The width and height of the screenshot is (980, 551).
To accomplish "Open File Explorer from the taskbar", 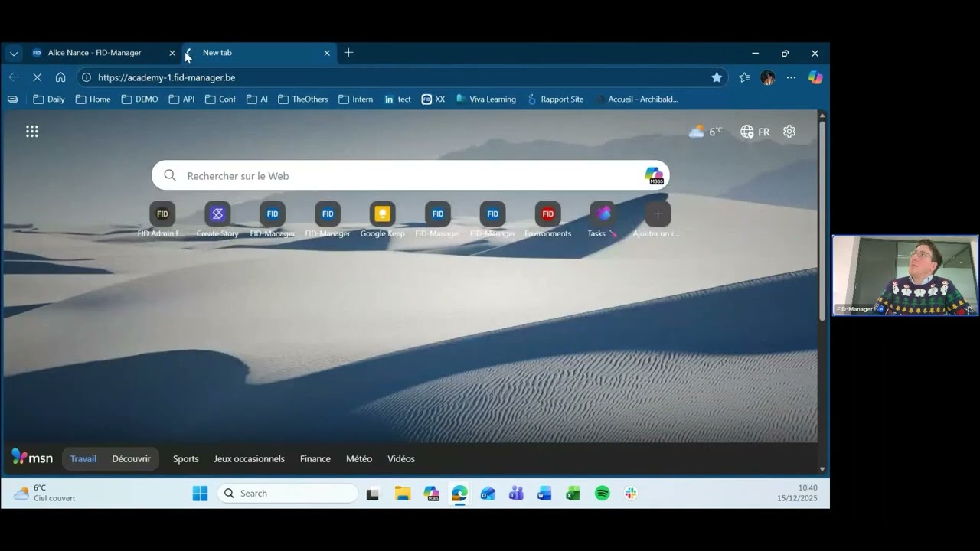I will (403, 494).
